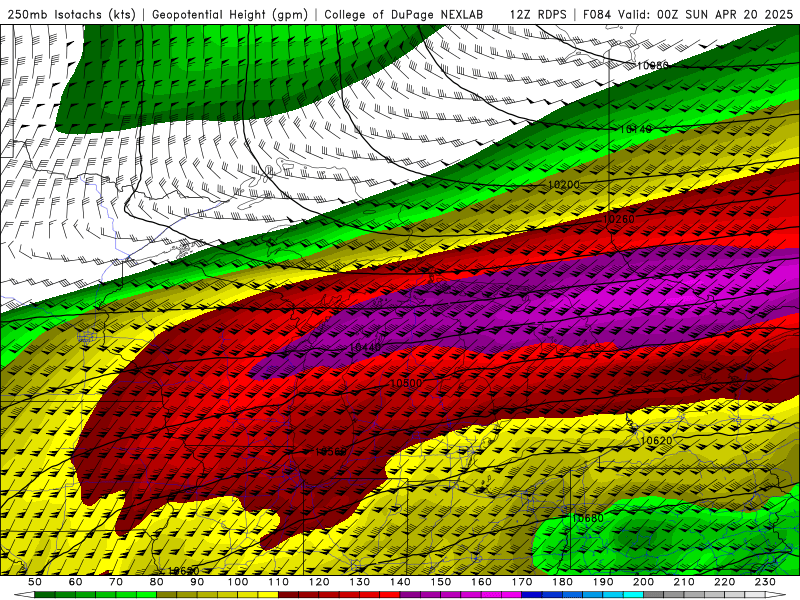Pick the dark purple swatch just after 140
Viewport: 800px width, 600px height.
410,594
